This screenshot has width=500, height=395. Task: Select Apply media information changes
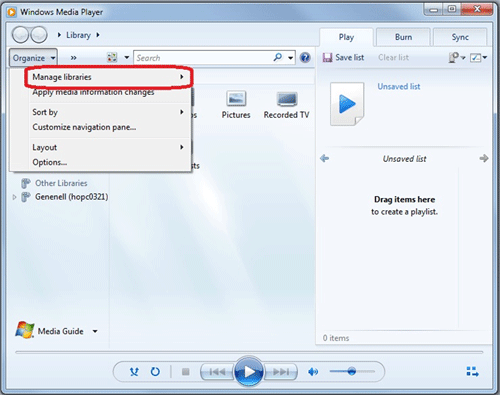point(108,92)
